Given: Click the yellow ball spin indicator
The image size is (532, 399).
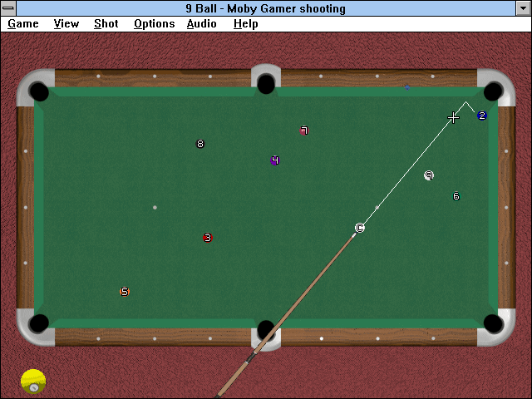Looking at the screenshot, I should (33, 382).
